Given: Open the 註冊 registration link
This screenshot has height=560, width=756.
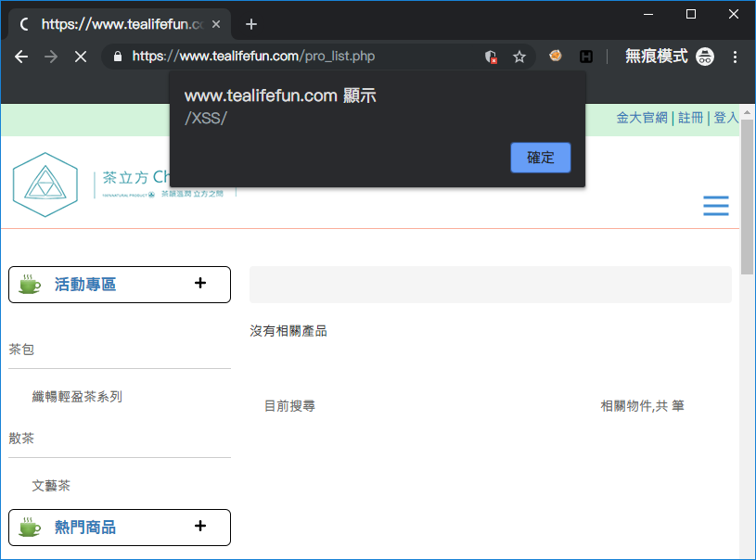Looking at the screenshot, I should coord(690,118).
